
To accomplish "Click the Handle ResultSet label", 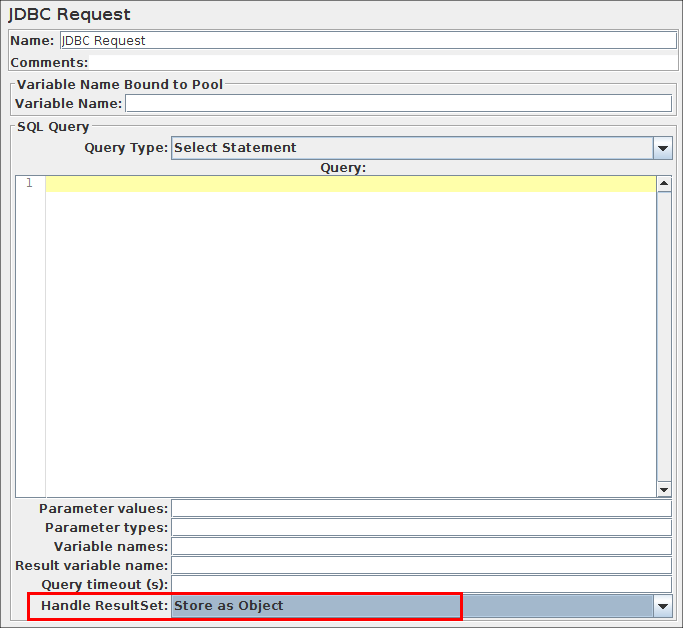I will (x=103, y=606).
